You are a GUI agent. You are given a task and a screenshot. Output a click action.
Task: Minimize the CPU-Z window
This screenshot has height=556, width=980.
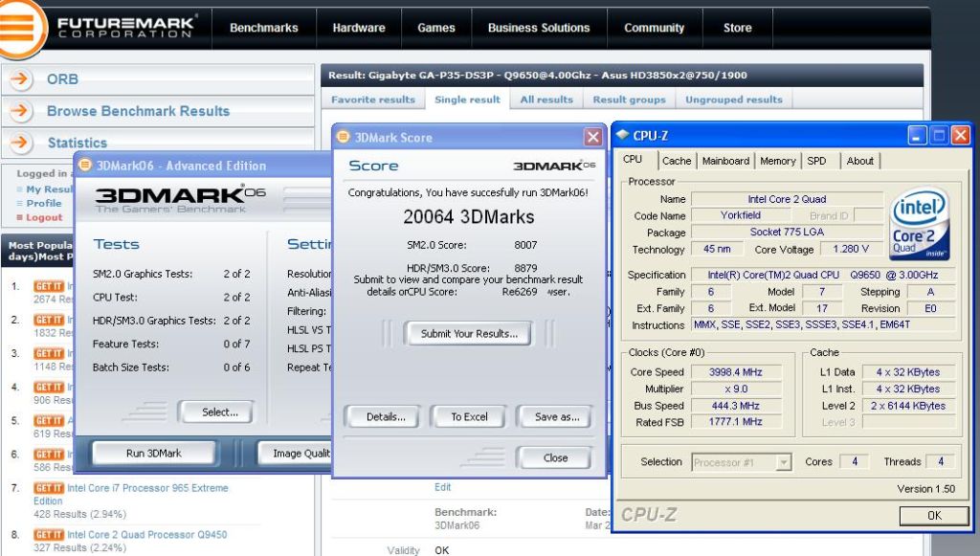(917, 135)
